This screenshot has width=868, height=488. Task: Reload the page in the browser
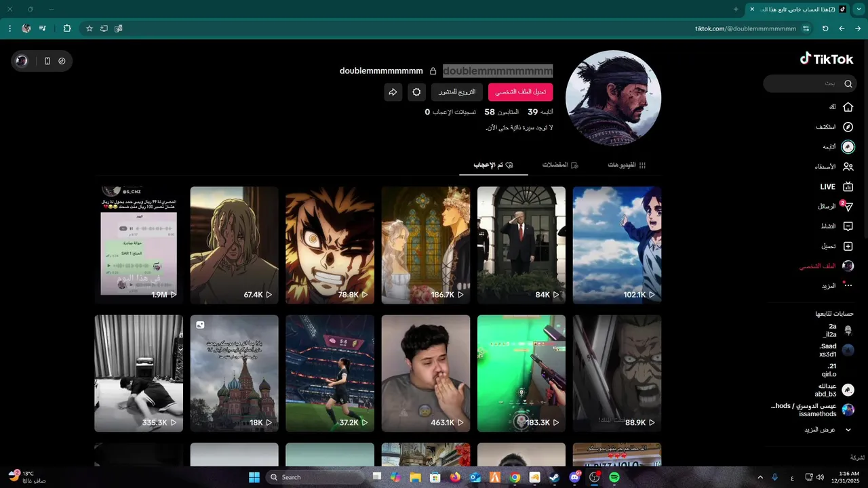pos(825,28)
